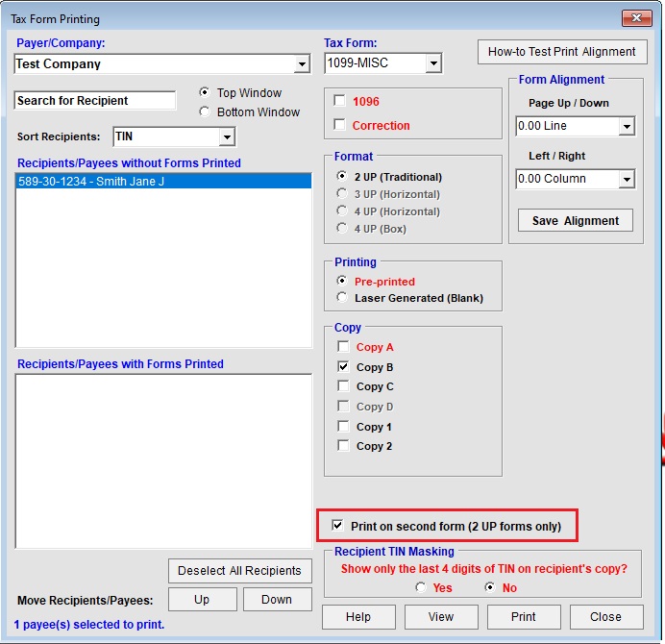Screen dimensions: 665x644
Task: Open the Tax Form 1099-MISC dropdown
Action: [433, 63]
